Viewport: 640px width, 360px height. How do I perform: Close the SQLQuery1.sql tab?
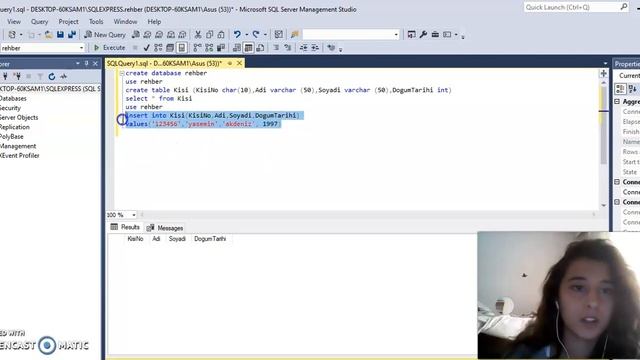click(x=239, y=63)
